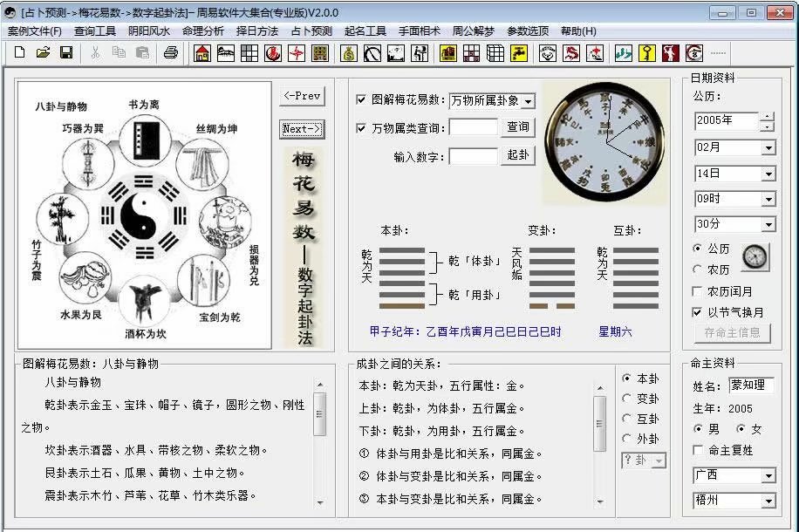Click the open folder icon

pyautogui.click(x=43, y=53)
